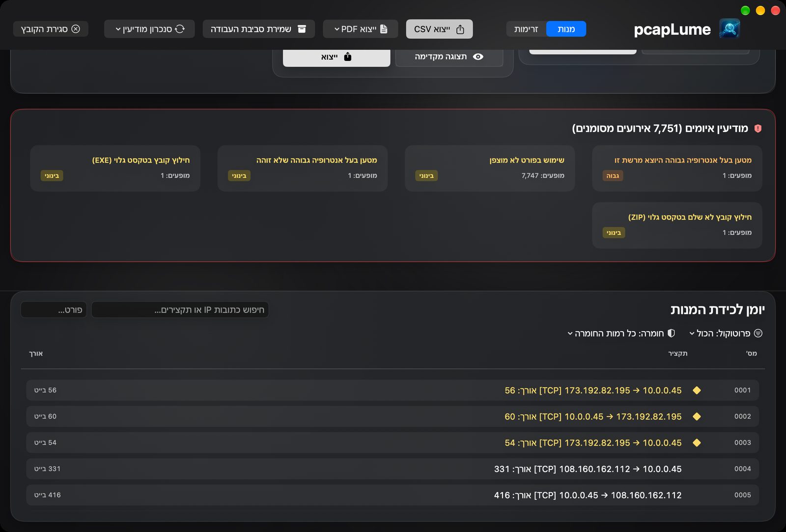The image size is (786, 532).
Task: Switch to the מנות view
Action: 566,29
